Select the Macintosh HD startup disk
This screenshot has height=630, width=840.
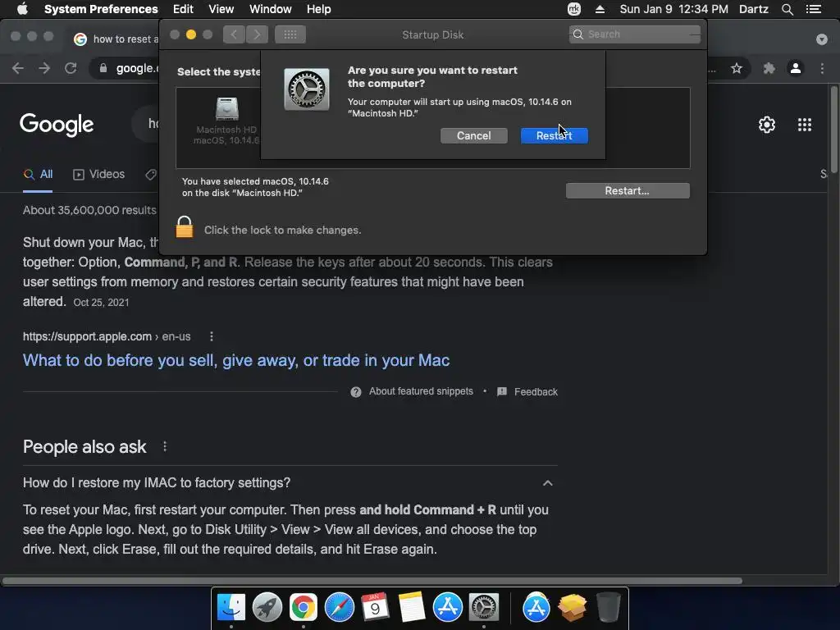pos(226,121)
